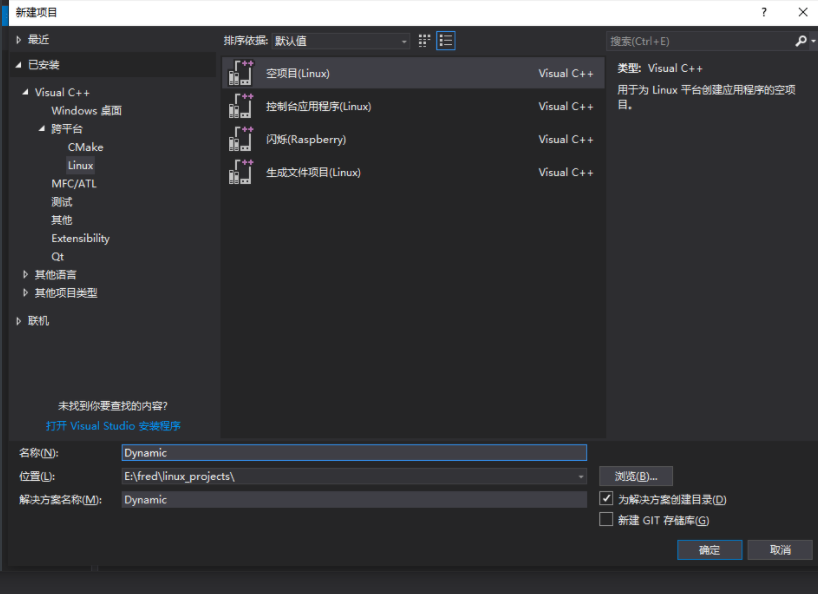
Task: Click the 生成文件项目(Linux) template icon
Action: (x=240, y=172)
